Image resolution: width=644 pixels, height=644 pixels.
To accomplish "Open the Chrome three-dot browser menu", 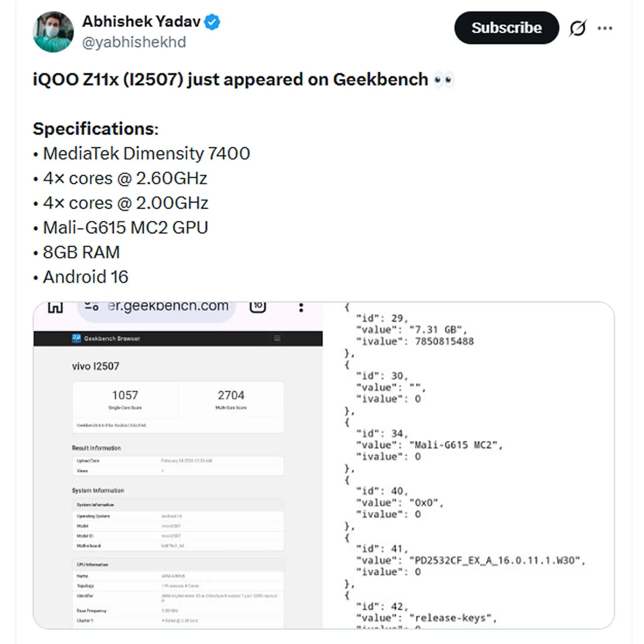I will (301, 307).
